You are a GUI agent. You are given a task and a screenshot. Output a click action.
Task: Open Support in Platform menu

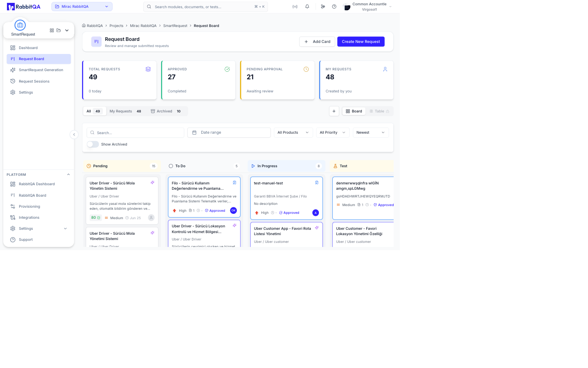[39, 240]
